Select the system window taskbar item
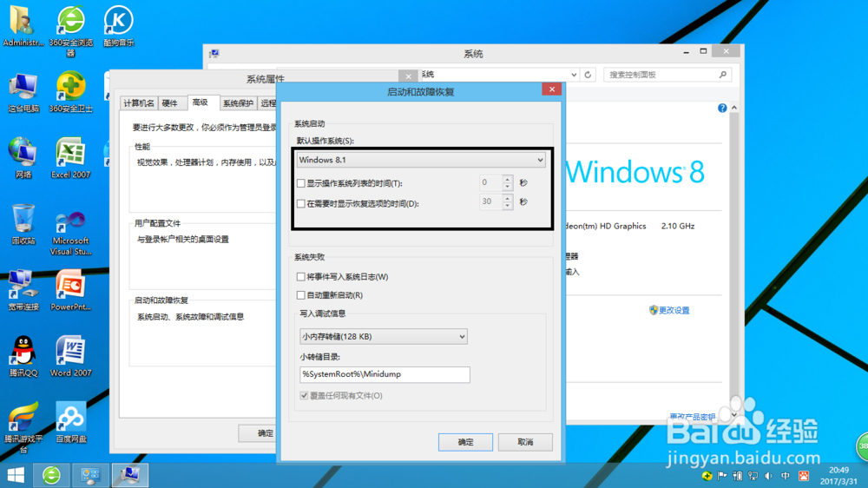Screen dimensions: 868x488 pos(130,475)
